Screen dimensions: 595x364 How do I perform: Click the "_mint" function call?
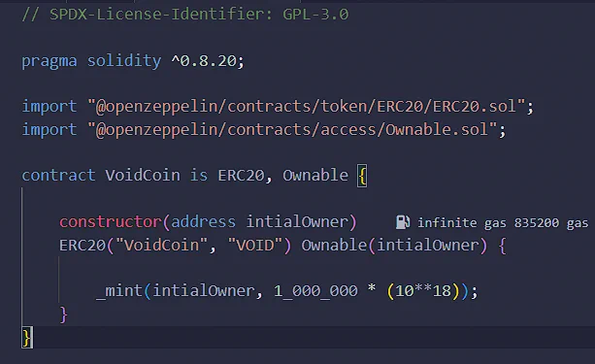tap(119, 291)
